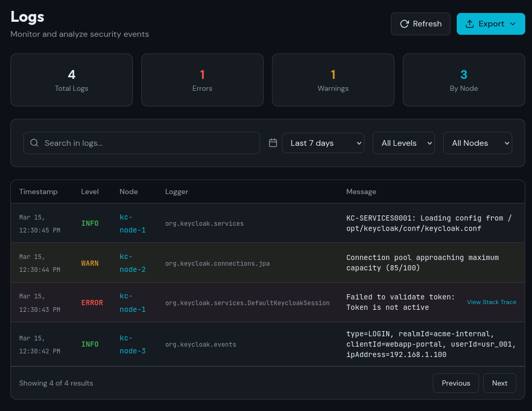Select the By Node summary card
The image size is (532, 411).
[x=463, y=80]
